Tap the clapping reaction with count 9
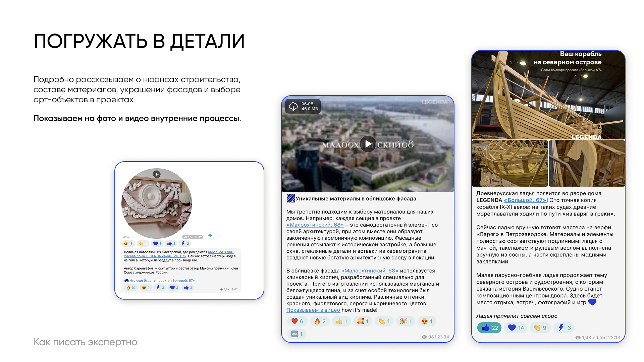 [540, 328]
